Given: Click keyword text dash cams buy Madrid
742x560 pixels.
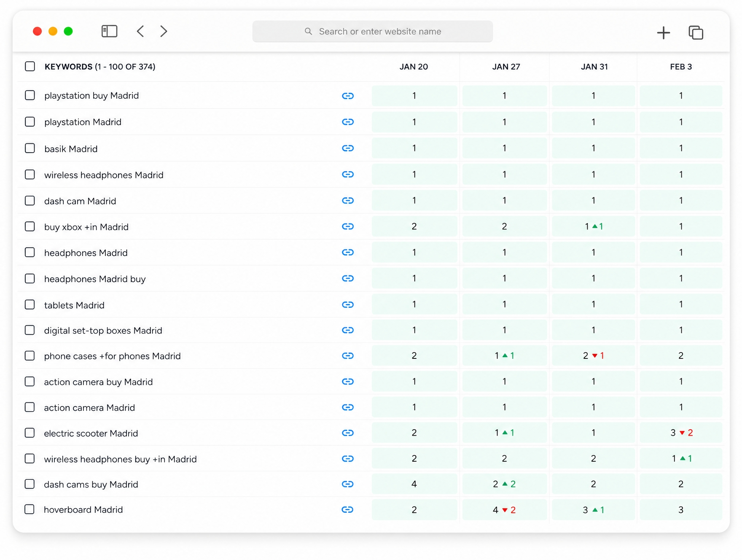Looking at the screenshot, I should (91, 485).
